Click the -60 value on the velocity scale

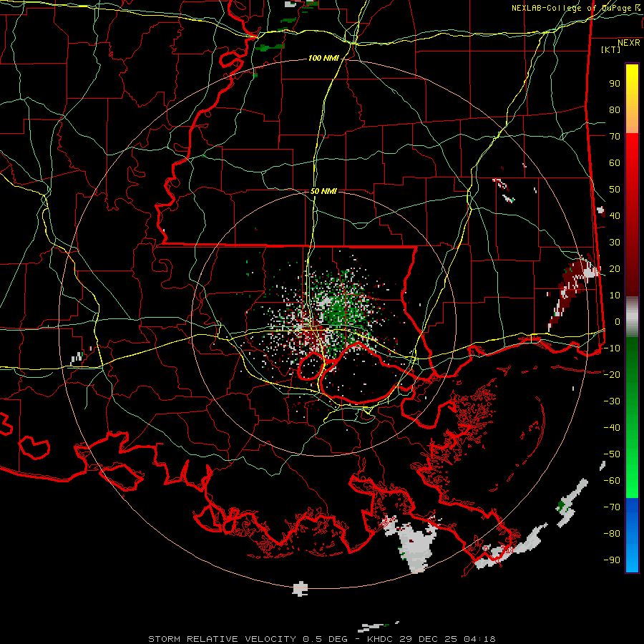(x=612, y=481)
